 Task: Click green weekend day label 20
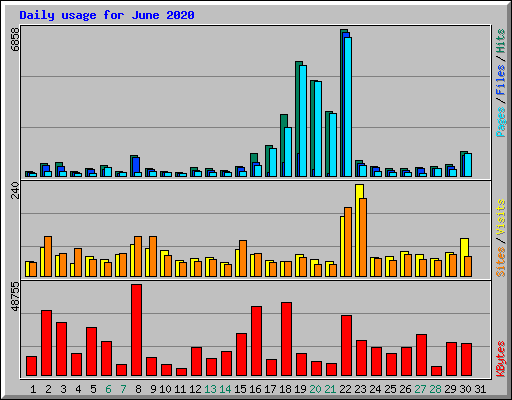[x=315, y=389]
